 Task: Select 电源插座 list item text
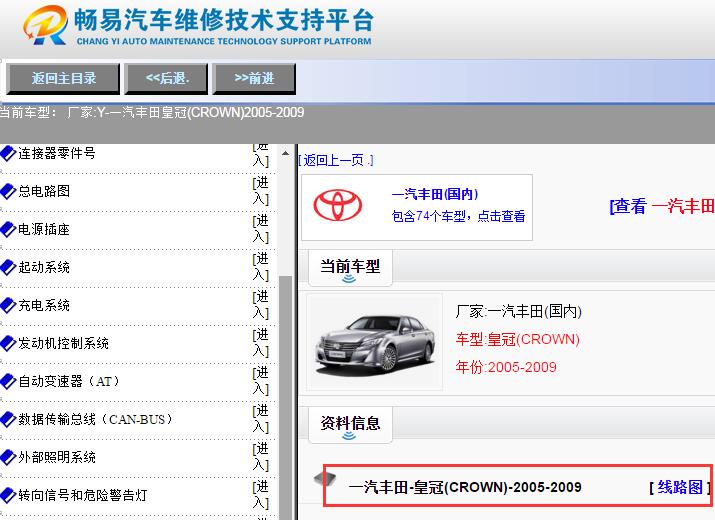[44, 229]
